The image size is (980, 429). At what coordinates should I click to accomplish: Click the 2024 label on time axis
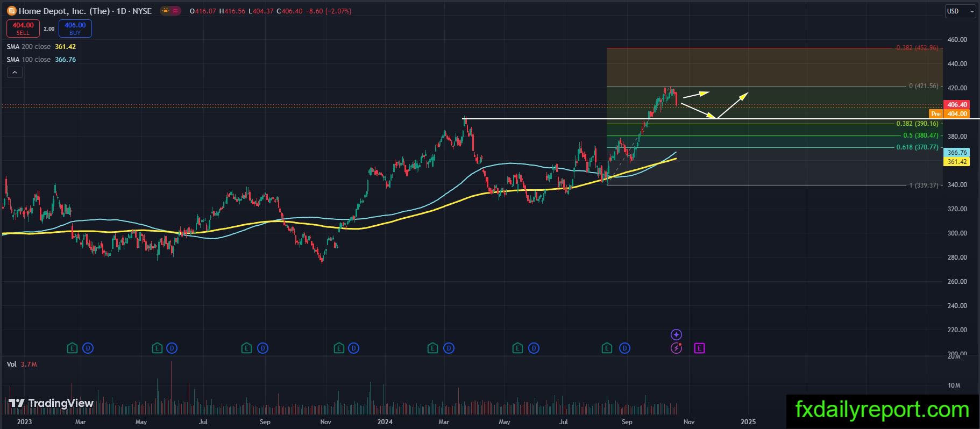(x=385, y=422)
